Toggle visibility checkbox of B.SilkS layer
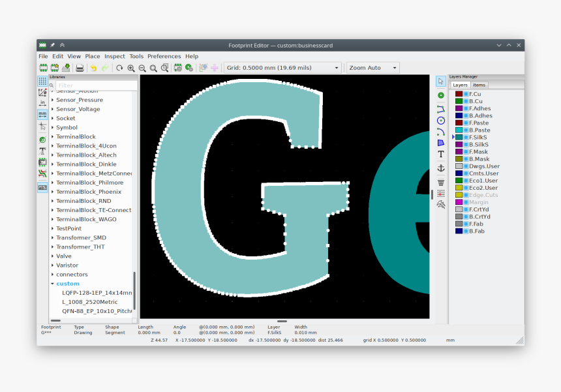 [x=466, y=145]
